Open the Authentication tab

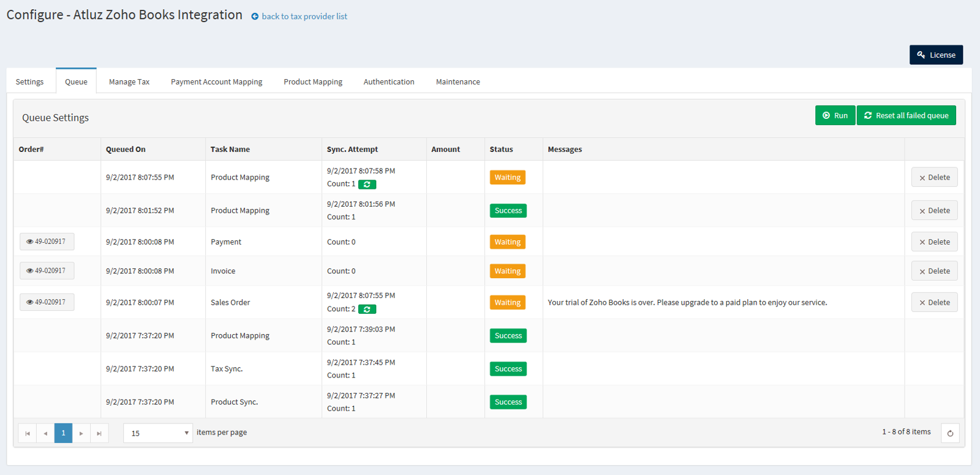(389, 82)
